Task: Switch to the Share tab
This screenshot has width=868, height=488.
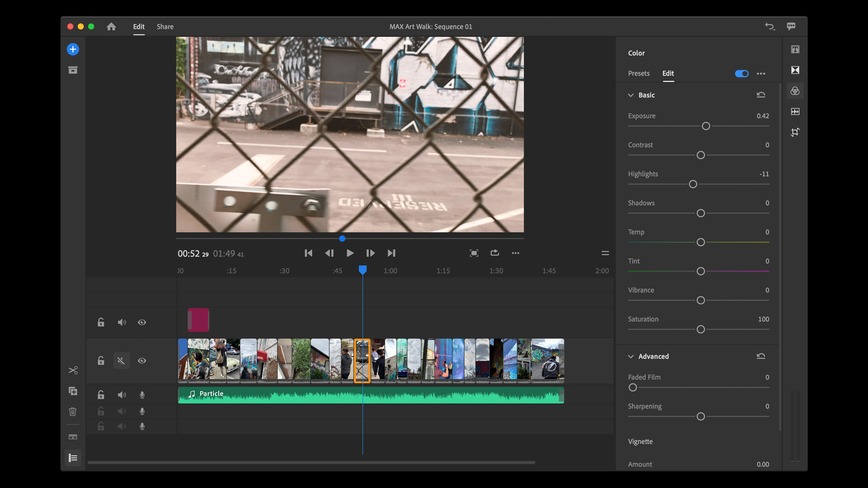Action: coord(165,27)
